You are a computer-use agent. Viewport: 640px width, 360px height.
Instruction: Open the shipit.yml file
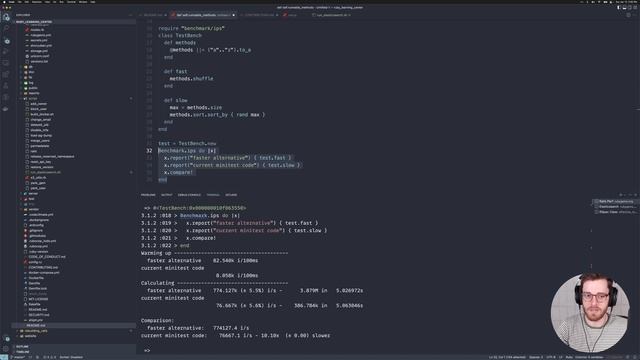pyautogui.click(x=36, y=320)
